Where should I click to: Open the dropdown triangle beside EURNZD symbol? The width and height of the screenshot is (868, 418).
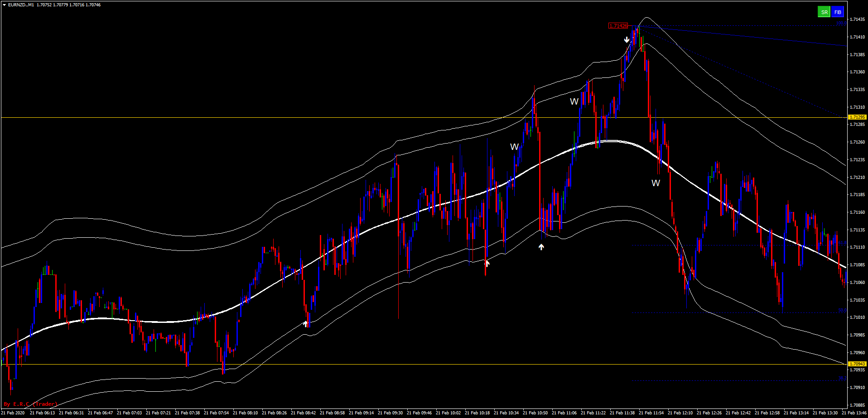click(4, 5)
